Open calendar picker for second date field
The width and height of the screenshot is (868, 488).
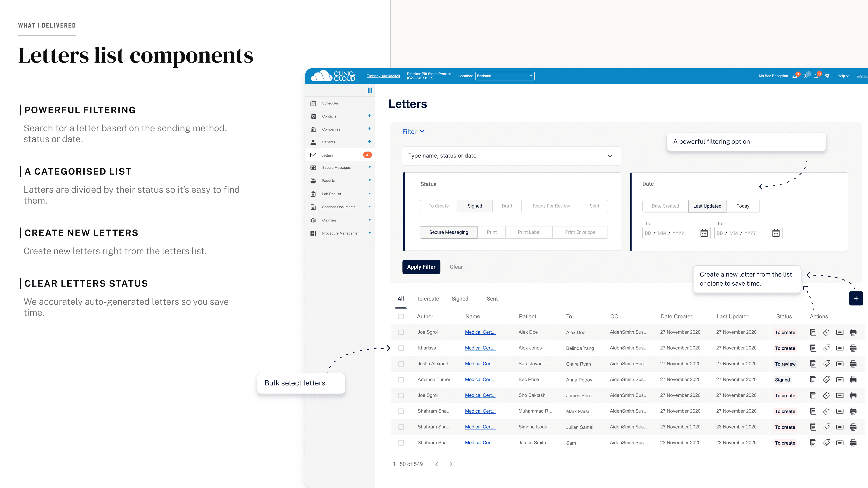(x=776, y=233)
